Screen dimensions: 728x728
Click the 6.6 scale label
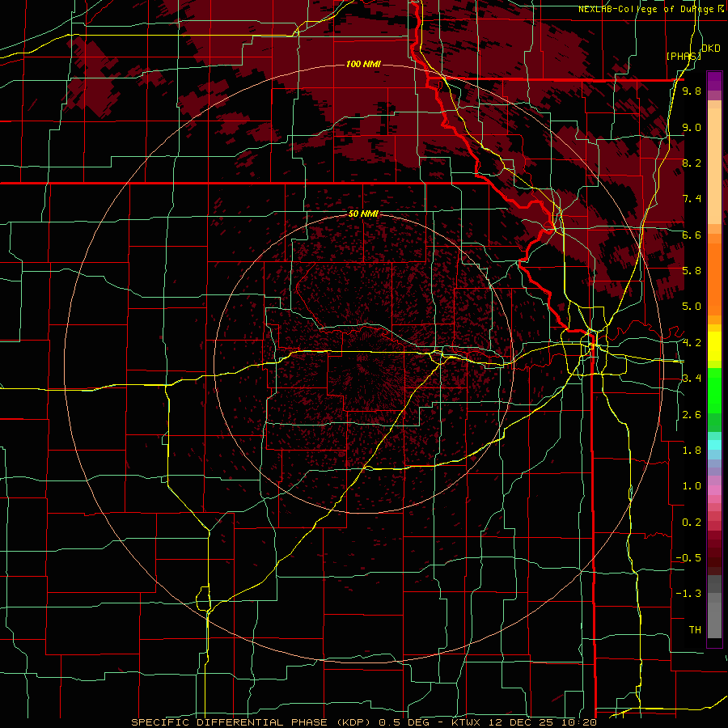[692, 235]
